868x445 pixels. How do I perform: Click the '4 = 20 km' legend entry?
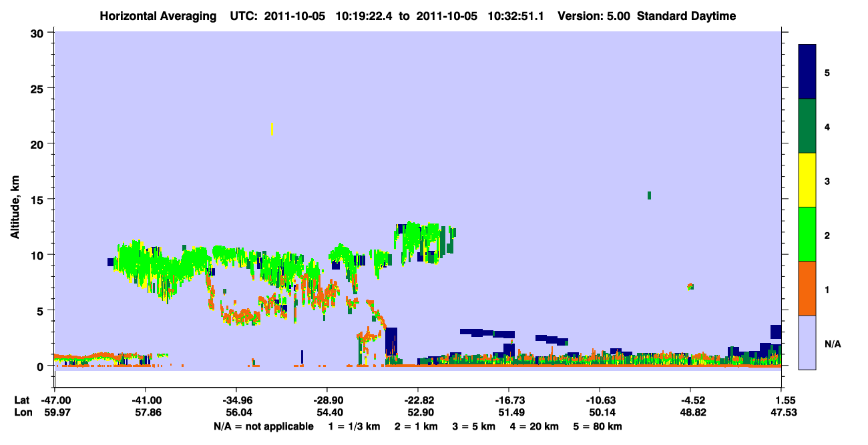tap(533, 426)
